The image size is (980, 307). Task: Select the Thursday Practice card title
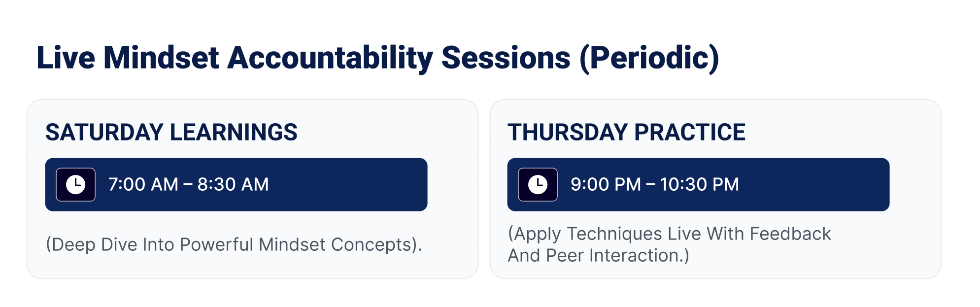pyautogui.click(x=627, y=132)
